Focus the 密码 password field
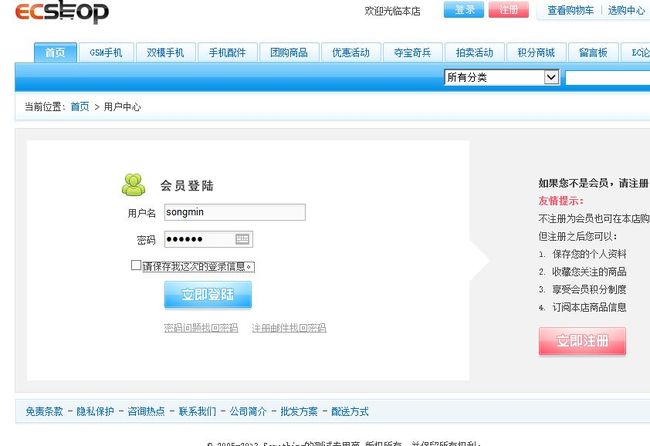650x446 pixels. [209, 239]
